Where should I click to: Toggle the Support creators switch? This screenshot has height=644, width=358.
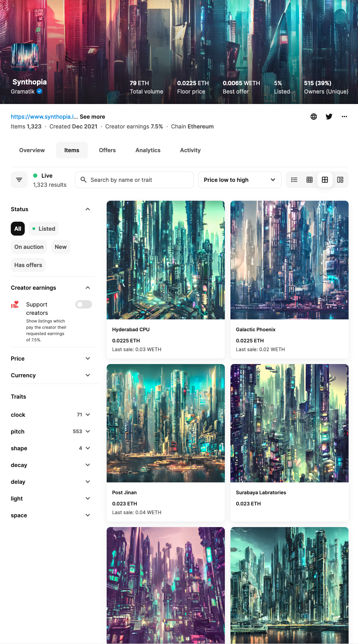tap(84, 304)
